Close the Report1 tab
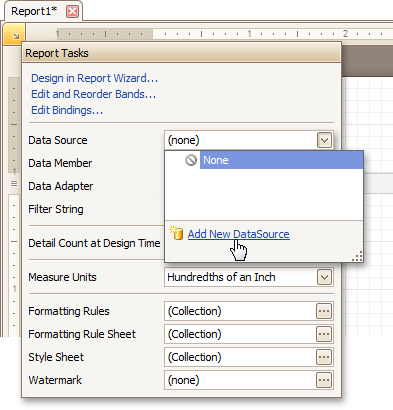The image size is (393, 410). (x=72, y=12)
